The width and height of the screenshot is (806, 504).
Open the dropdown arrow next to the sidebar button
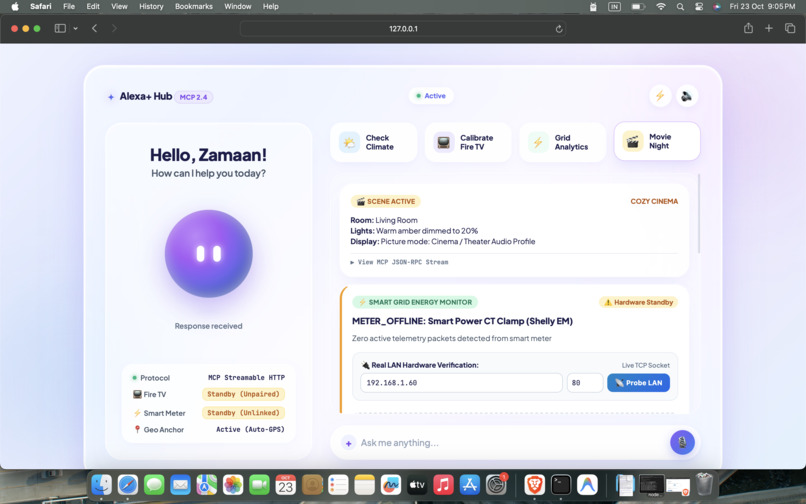(x=76, y=28)
